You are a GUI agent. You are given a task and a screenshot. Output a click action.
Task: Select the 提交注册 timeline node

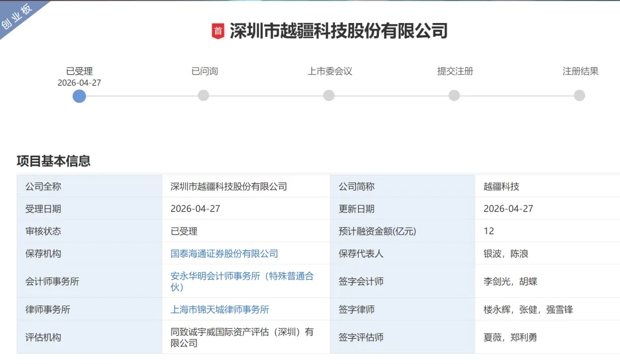click(x=454, y=95)
